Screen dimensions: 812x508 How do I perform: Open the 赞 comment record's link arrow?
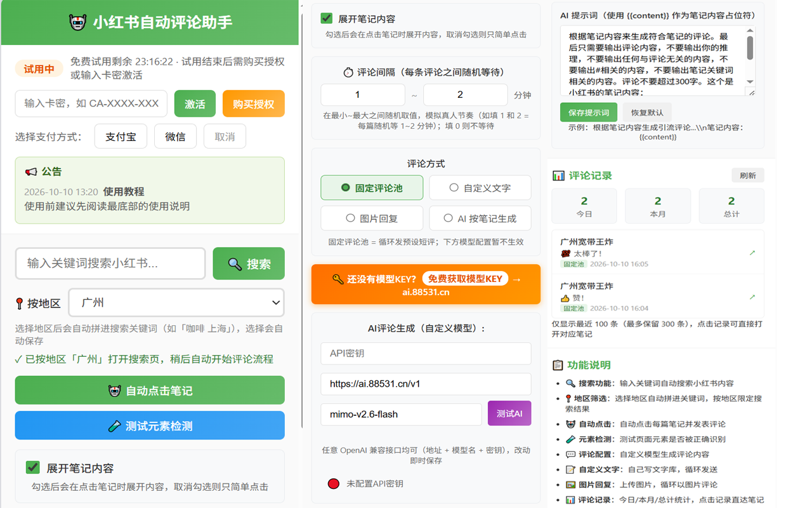tap(752, 297)
